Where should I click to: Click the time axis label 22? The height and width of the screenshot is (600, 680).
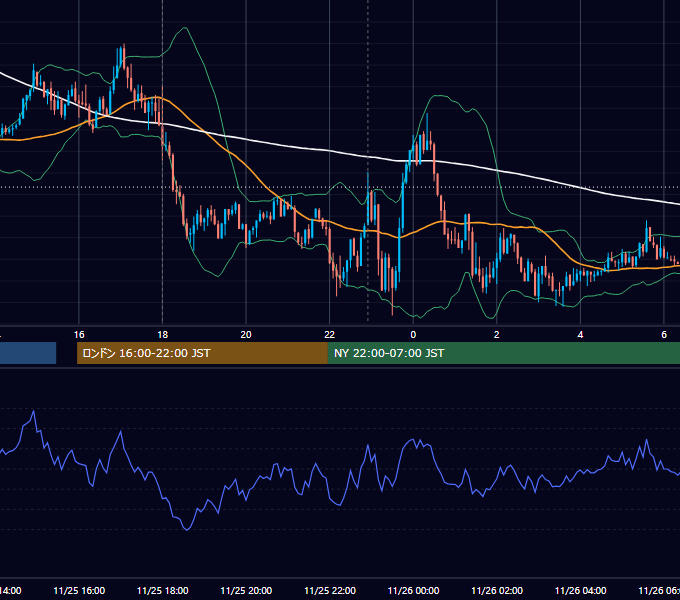click(330, 335)
